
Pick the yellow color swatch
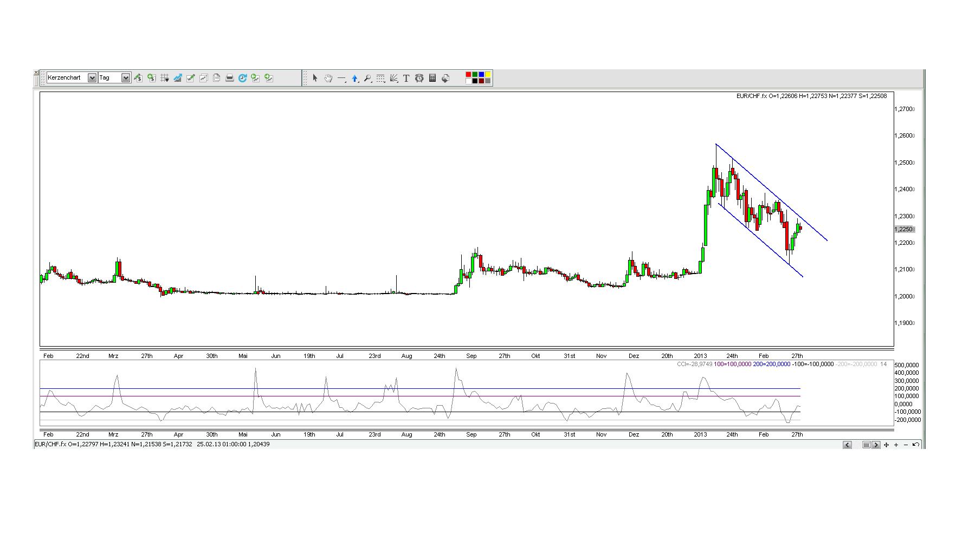(x=488, y=75)
